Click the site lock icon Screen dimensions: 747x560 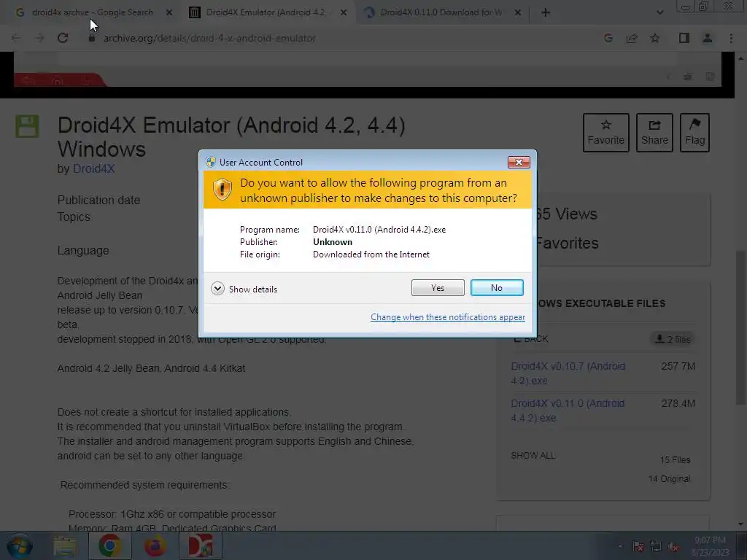tap(92, 38)
